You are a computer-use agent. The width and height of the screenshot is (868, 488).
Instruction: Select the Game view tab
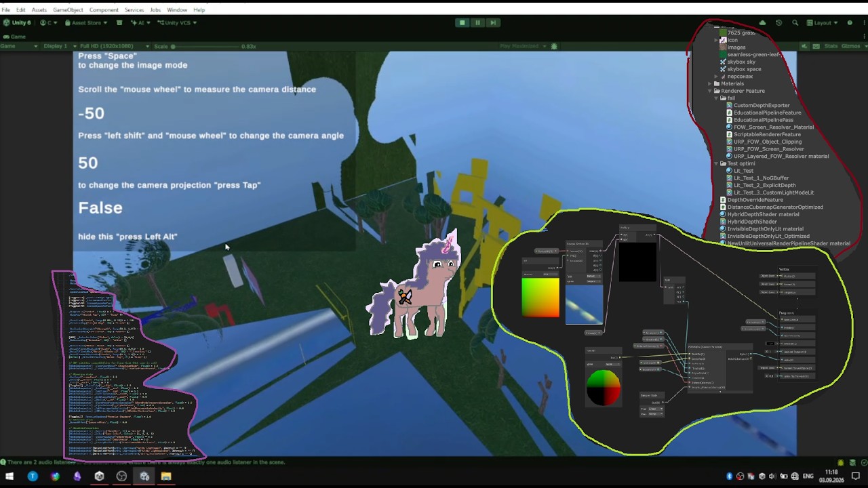point(14,37)
